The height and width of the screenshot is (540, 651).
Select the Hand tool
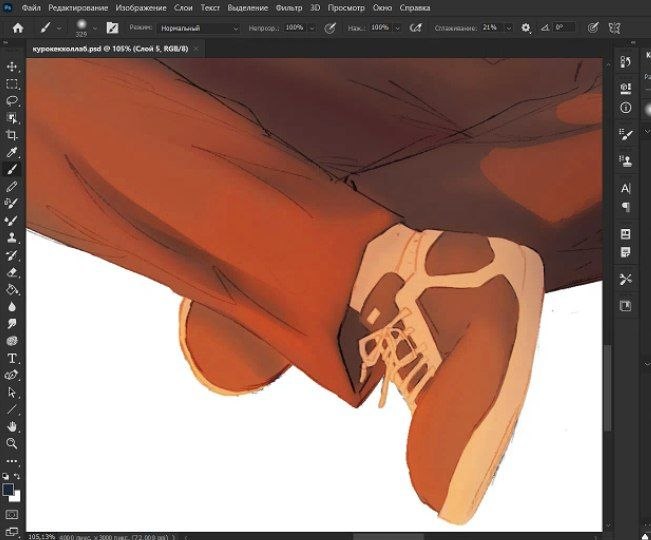(x=12, y=426)
